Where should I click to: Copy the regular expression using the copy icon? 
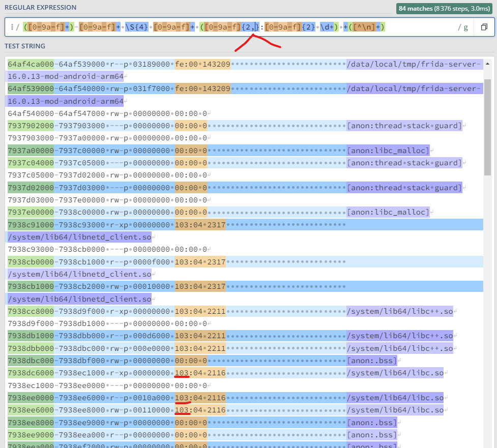click(x=484, y=26)
